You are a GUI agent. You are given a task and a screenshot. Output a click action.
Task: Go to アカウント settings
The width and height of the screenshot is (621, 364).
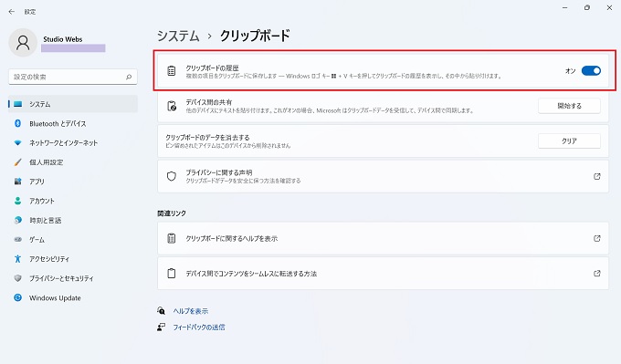coord(73,201)
